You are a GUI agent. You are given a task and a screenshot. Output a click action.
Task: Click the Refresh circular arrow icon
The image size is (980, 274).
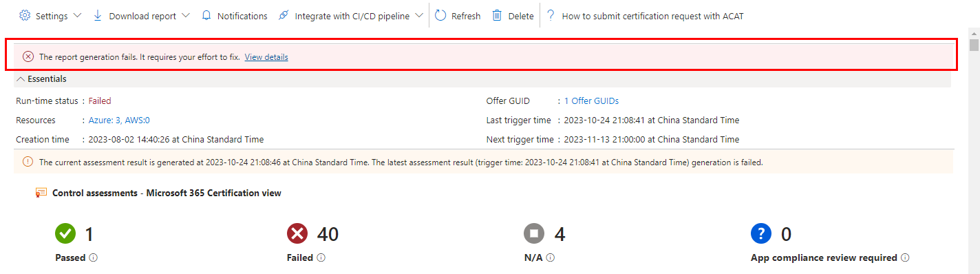pyautogui.click(x=440, y=15)
